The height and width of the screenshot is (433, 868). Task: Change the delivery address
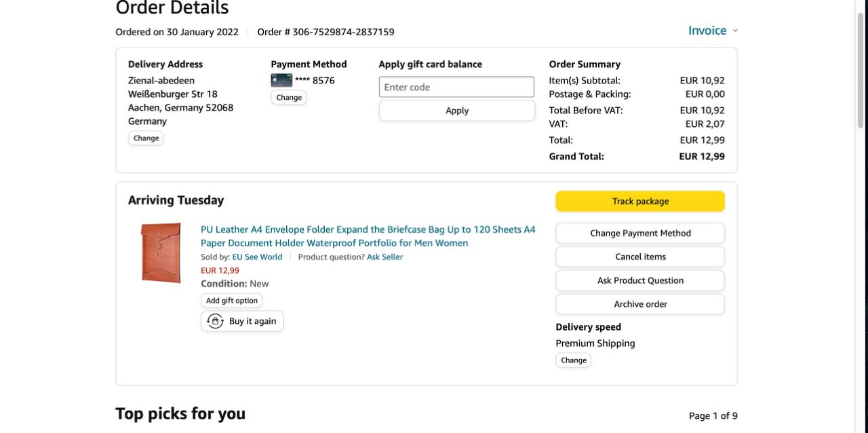(146, 138)
